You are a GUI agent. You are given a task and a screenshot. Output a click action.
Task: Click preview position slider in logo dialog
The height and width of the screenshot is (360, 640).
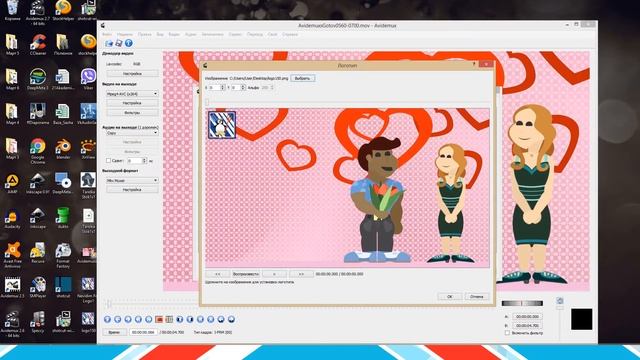(x=207, y=102)
